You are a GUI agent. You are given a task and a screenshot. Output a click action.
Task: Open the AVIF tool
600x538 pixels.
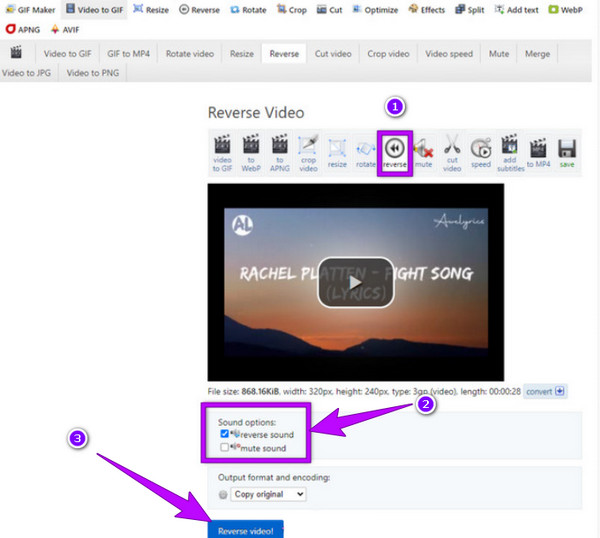65,29
